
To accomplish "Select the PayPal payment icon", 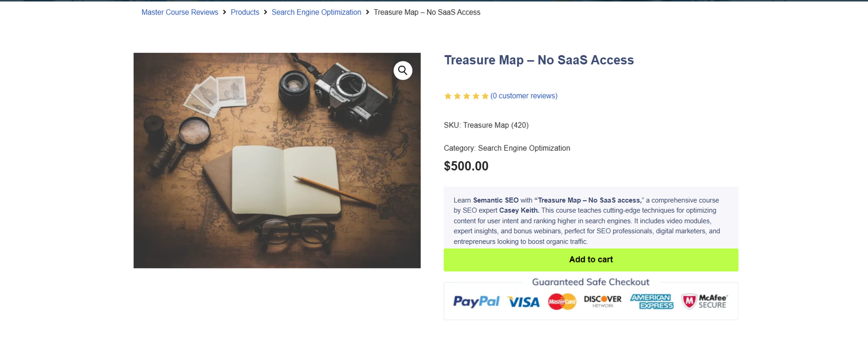I will point(476,302).
